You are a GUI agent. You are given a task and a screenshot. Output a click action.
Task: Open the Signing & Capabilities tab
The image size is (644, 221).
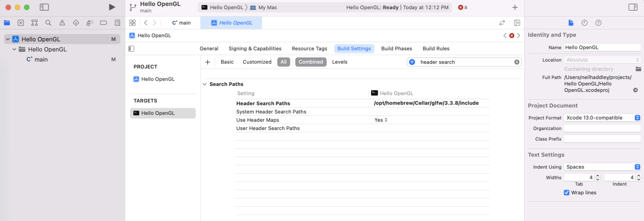pos(255,49)
